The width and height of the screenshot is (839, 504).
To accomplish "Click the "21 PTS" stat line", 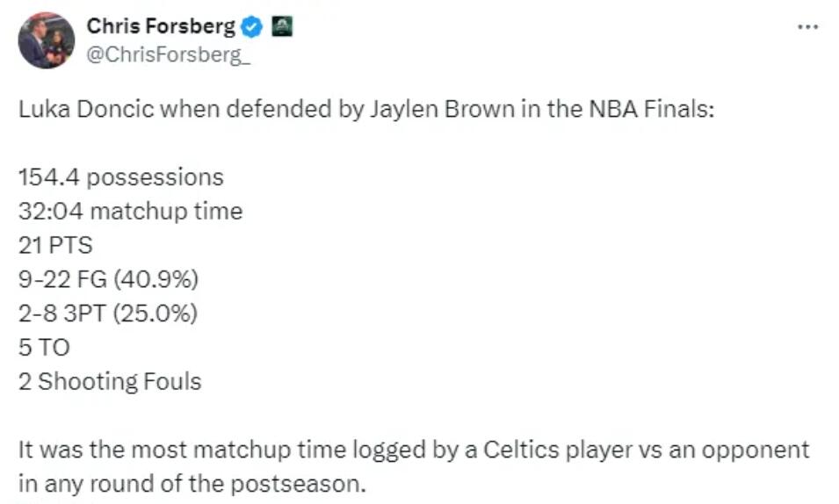I will pos(55,246).
